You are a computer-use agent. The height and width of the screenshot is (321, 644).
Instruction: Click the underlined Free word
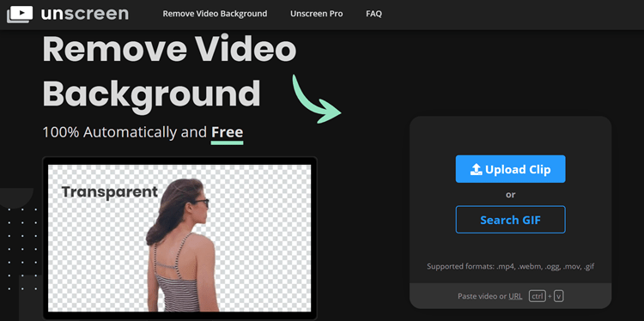click(x=228, y=132)
